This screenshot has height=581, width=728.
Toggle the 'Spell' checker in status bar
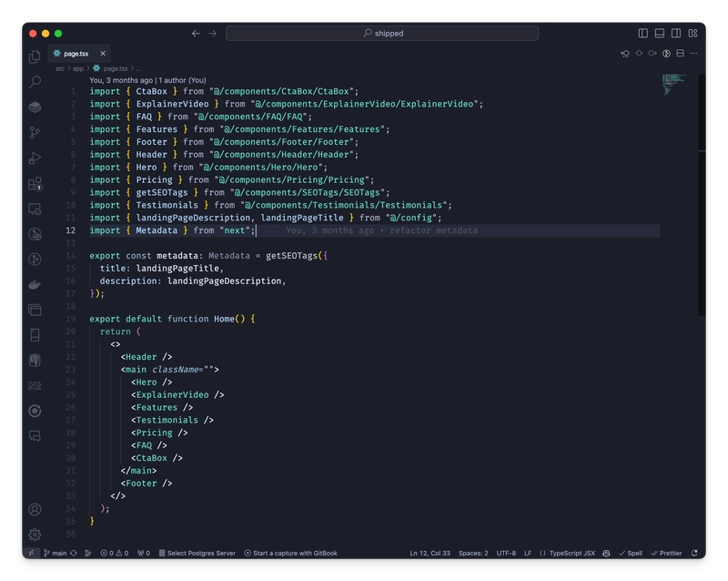pos(631,553)
